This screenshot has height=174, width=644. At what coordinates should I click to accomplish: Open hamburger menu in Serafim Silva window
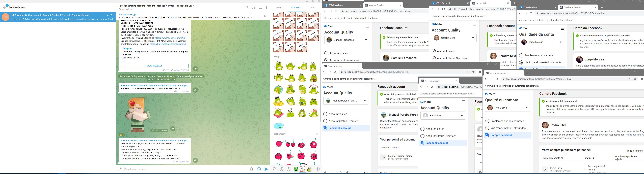pos(474,24)
